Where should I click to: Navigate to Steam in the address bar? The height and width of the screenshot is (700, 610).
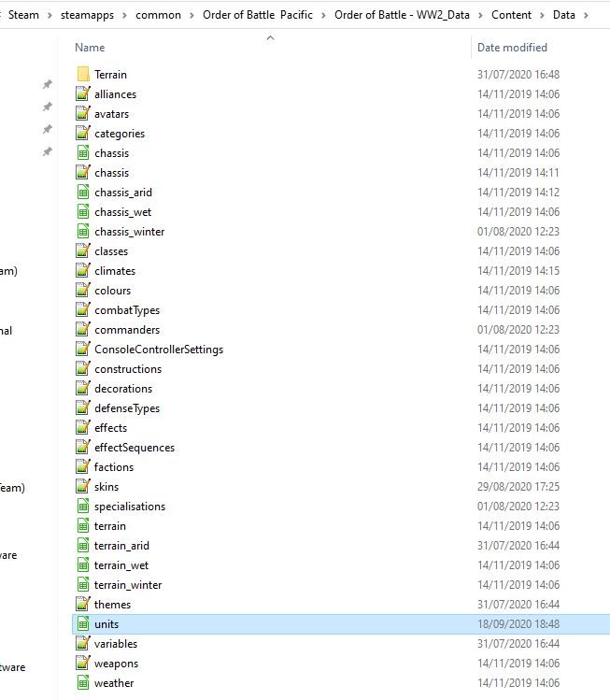[23, 15]
